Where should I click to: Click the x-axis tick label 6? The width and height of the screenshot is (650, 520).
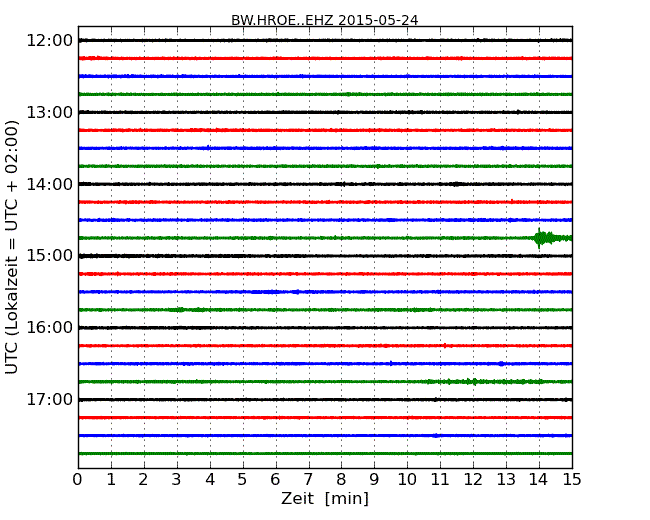[x=275, y=480]
